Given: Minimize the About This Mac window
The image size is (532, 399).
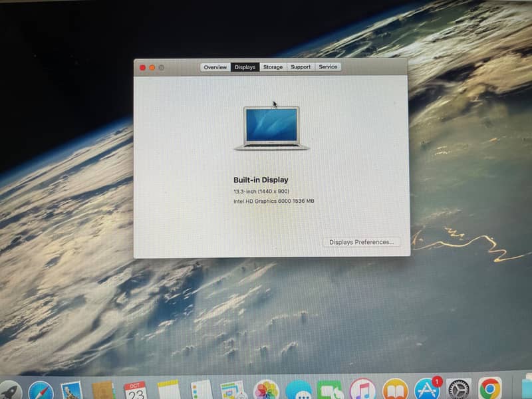Looking at the screenshot, I should 152,68.
